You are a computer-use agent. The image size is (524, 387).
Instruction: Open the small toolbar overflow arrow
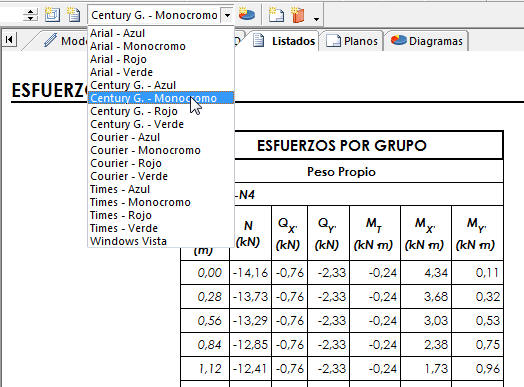coord(316,19)
